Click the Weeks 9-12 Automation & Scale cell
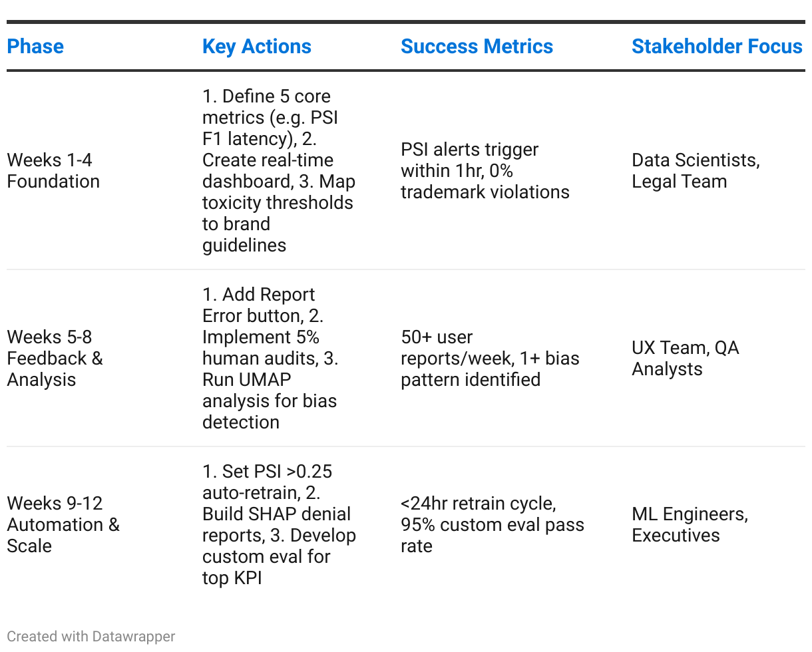This screenshot has height=652, width=812. (x=63, y=525)
